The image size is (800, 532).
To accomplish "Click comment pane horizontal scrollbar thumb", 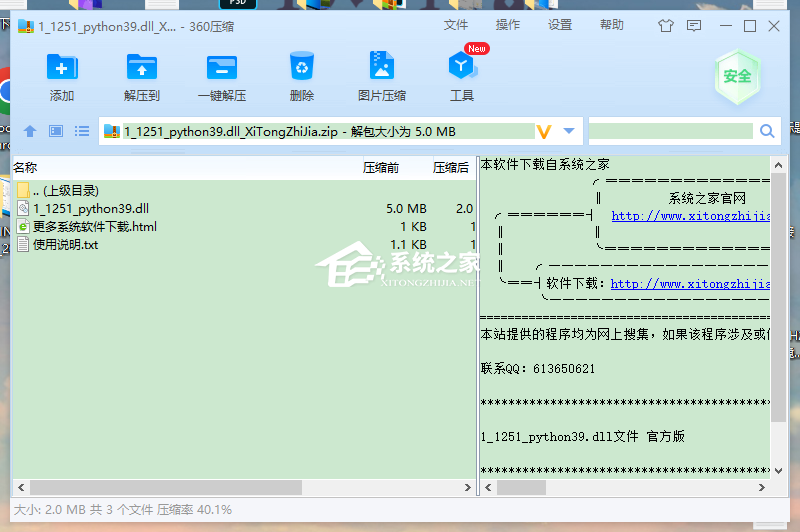I will coord(521,488).
